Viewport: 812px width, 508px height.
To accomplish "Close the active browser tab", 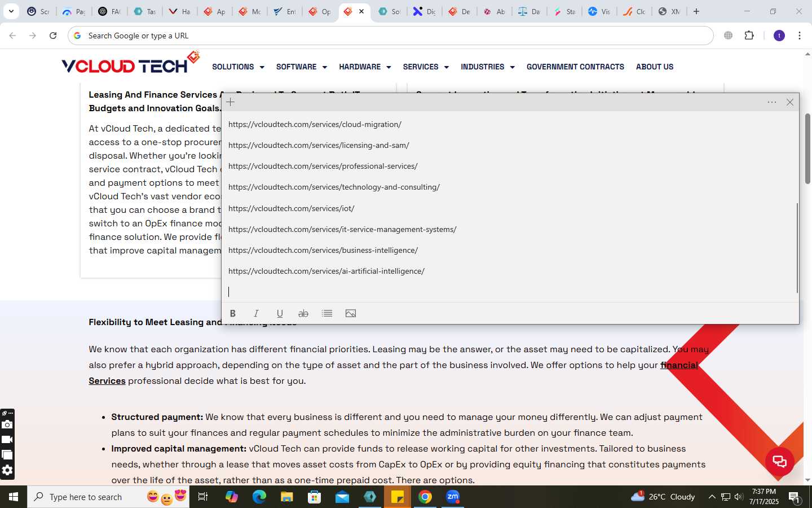I will 361,11.
